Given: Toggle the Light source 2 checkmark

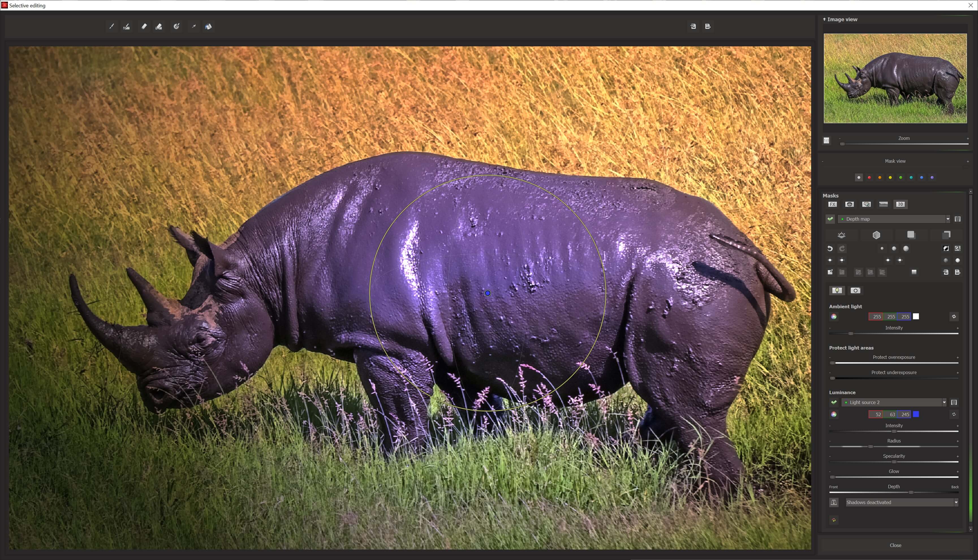Looking at the screenshot, I should (834, 402).
